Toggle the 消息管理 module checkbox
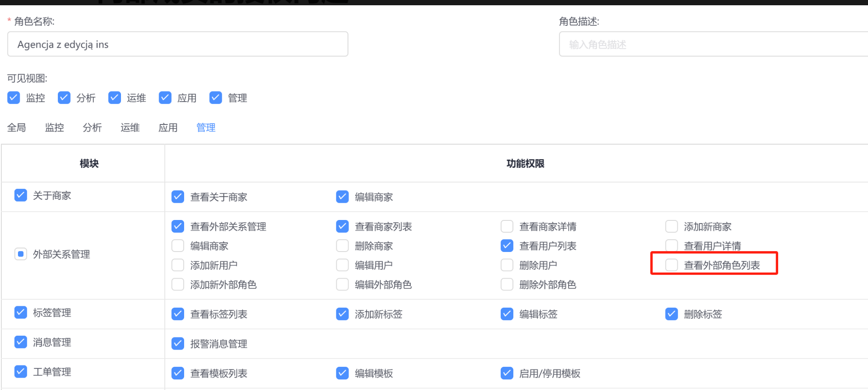Screen dimensions: 868x390 tap(21, 342)
